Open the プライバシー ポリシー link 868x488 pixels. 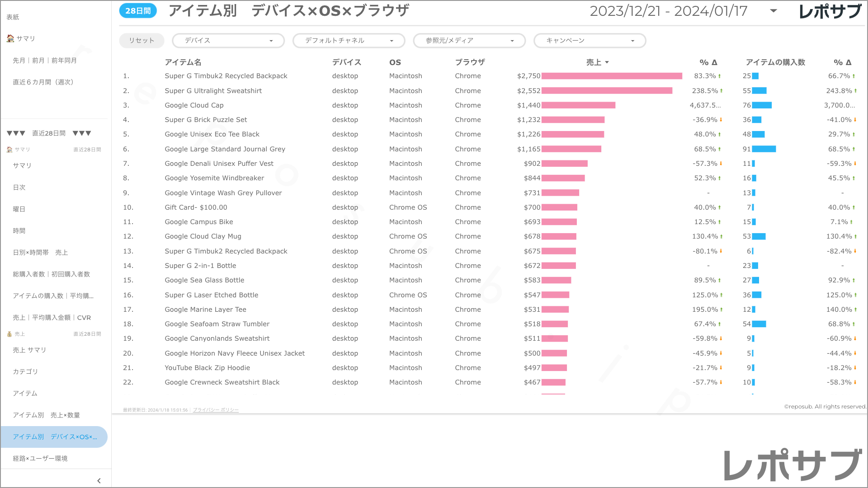click(x=216, y=410)
